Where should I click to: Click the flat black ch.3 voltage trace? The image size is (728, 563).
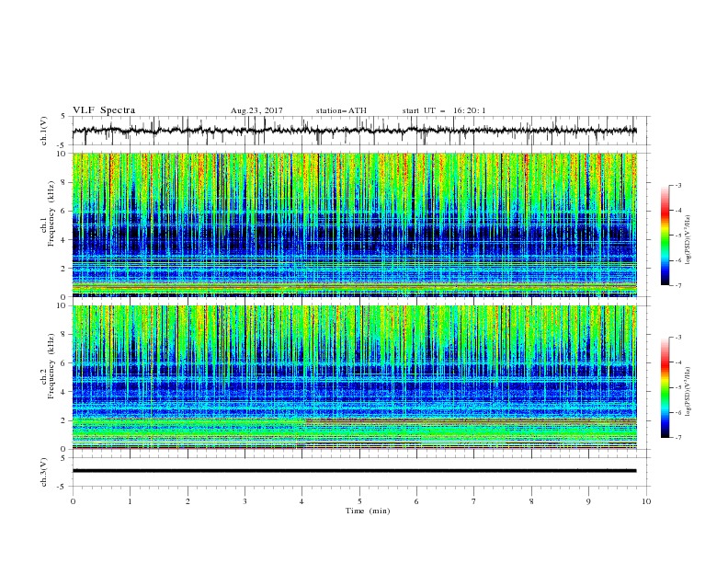[x=354, y=471]
